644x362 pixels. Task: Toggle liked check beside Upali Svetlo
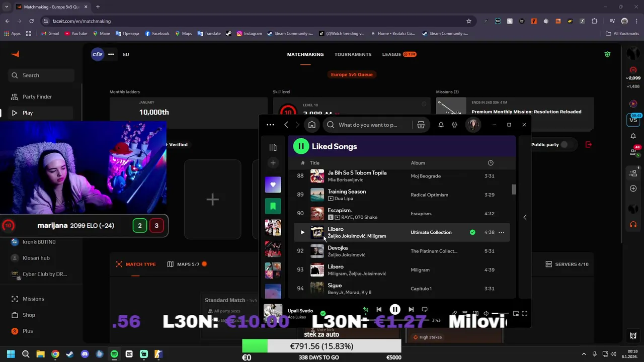pyautogui.click(x=323, y=313)
